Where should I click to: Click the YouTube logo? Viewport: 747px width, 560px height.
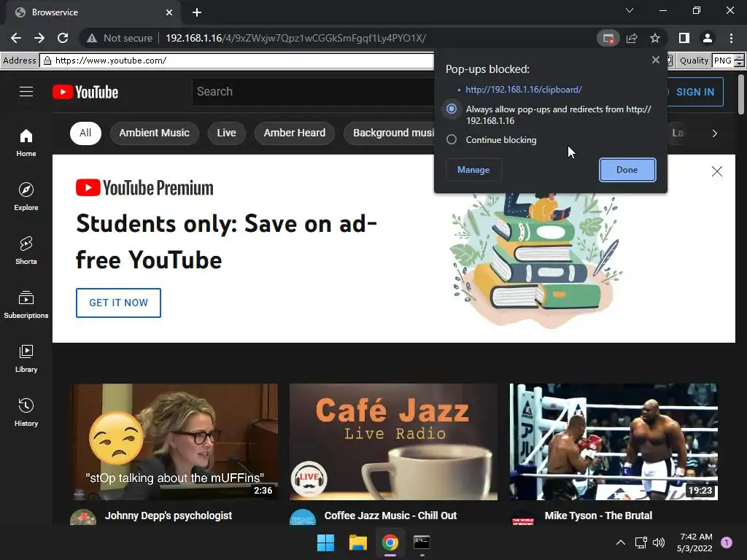tap(85, 92)
